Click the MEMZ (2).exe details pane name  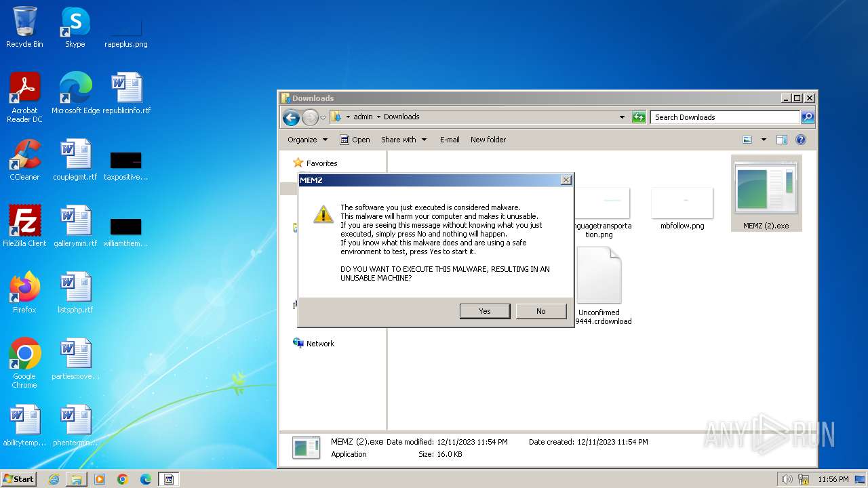(x=357, y=441)
